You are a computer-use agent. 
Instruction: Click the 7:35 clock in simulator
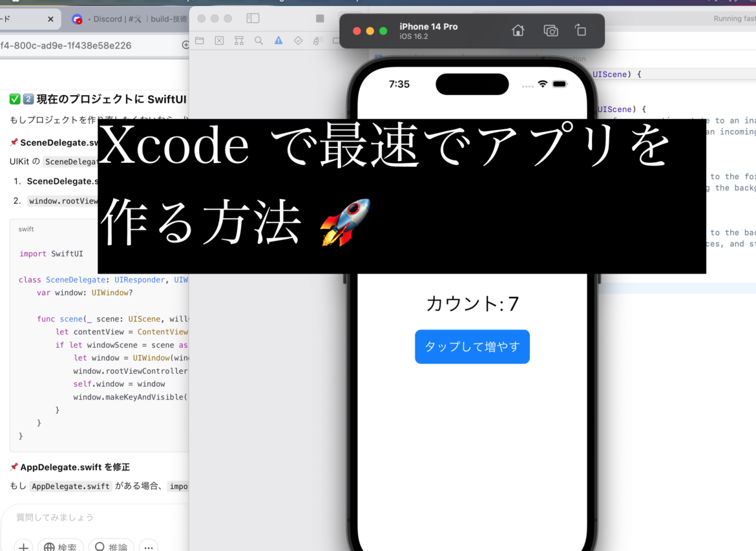399,85
